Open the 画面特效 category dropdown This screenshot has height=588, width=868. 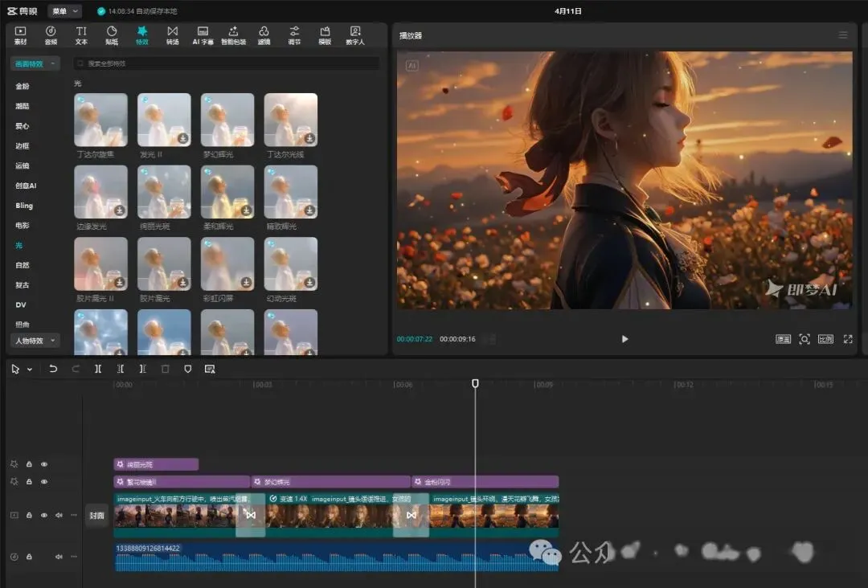(35, 63)
